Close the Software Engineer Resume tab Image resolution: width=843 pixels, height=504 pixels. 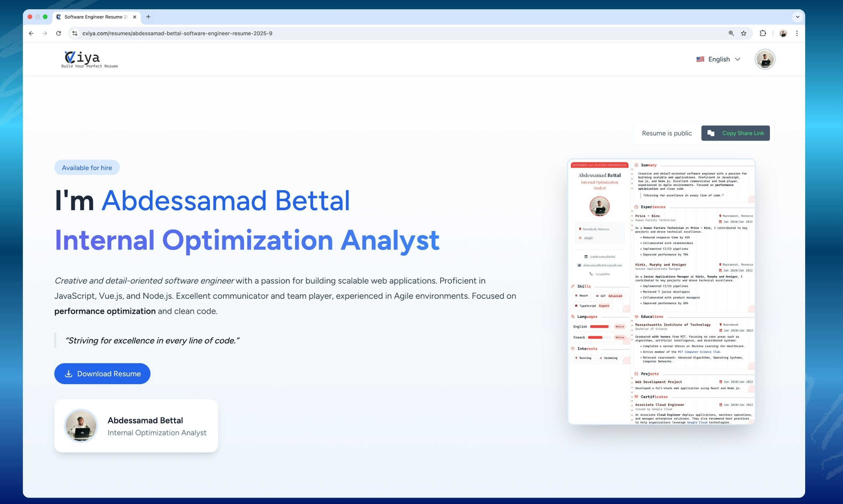(x=135, y=17)
